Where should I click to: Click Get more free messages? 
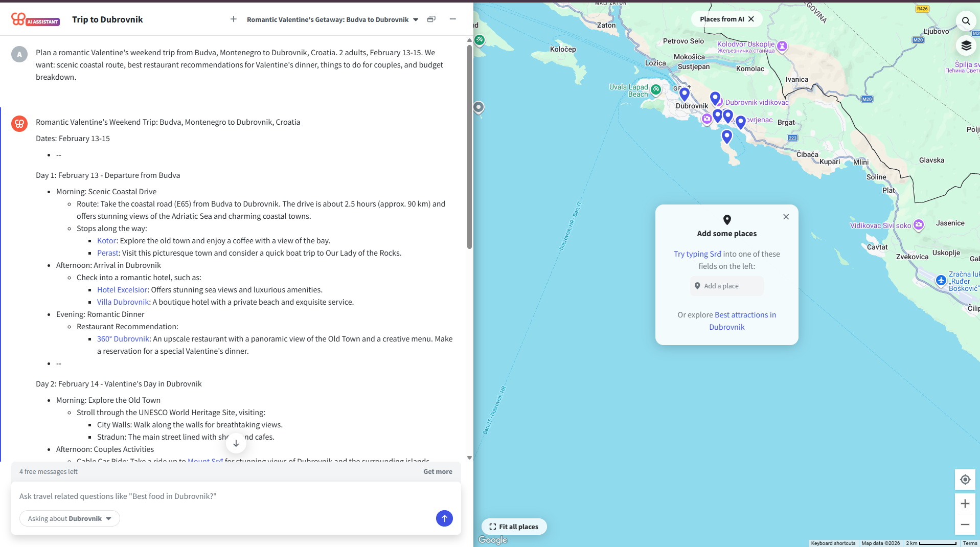click(x=438, y=471)
